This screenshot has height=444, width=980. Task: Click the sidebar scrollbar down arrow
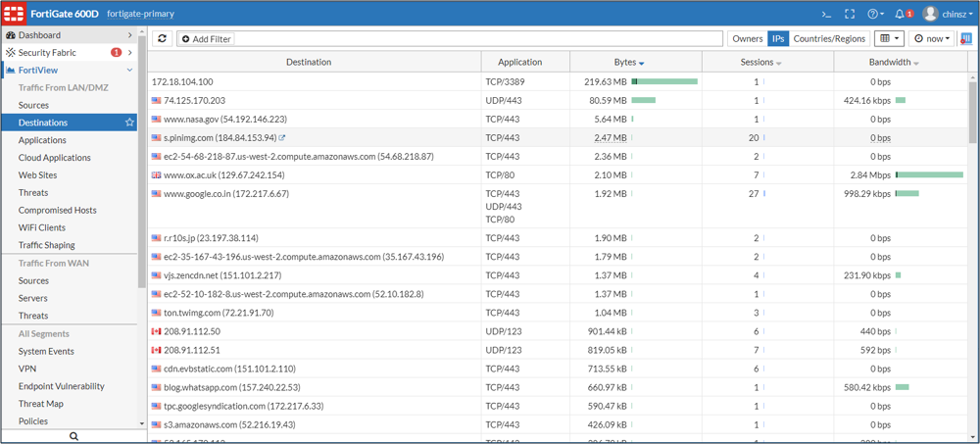pyautogui.click(x=142, y=423)
